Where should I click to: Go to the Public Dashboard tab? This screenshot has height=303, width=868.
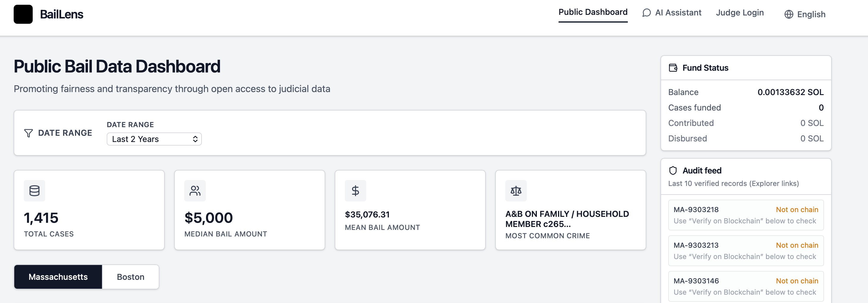593,12
